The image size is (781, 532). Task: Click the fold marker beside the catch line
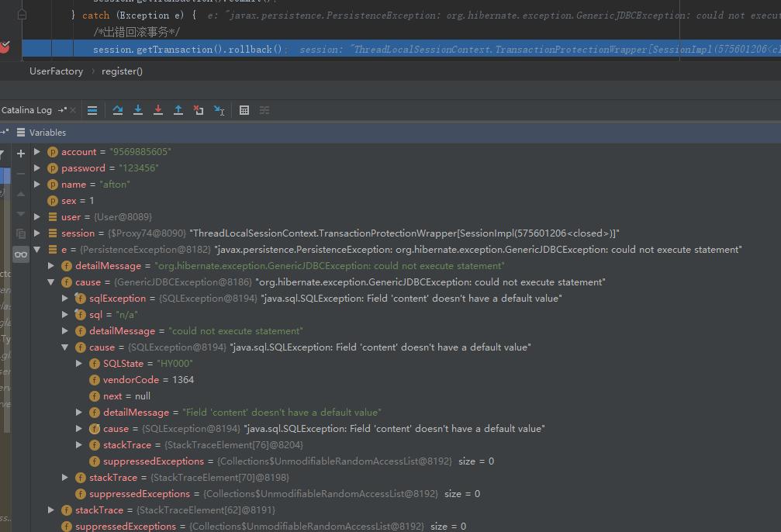[x=22, y=15]
